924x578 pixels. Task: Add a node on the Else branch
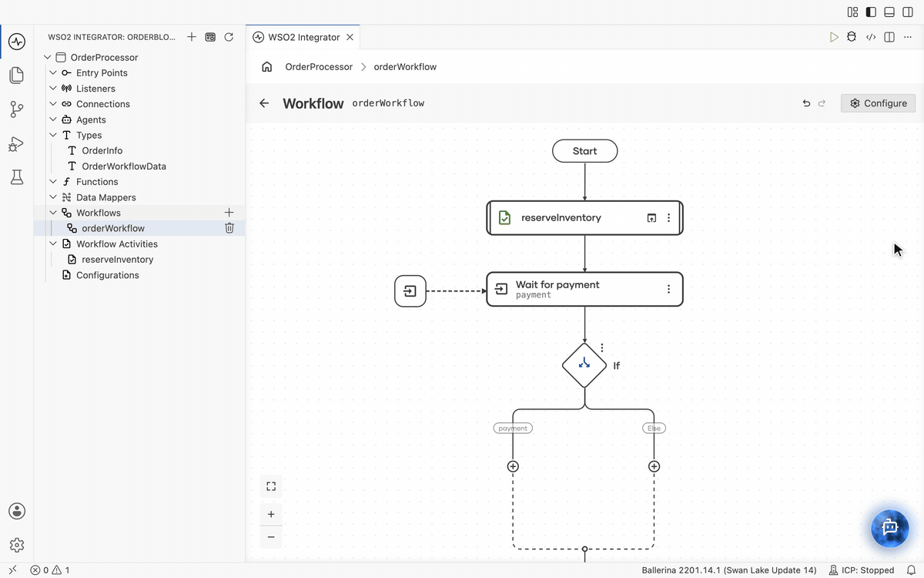click(654, 466)
